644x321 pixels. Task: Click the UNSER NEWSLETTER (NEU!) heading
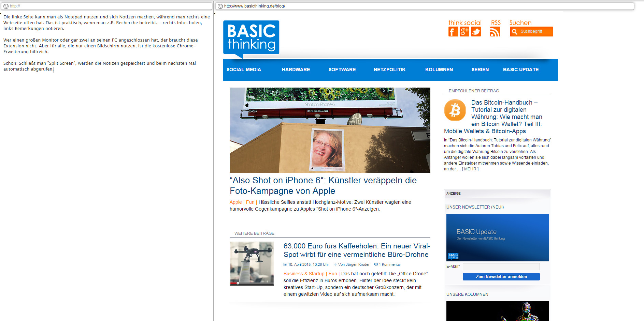click(x=475, y=207)
